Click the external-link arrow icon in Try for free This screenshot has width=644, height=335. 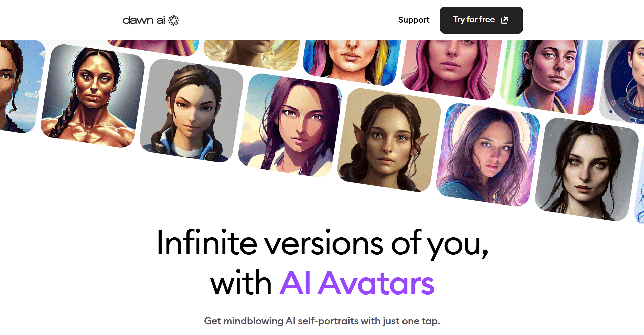click(504, 20)
